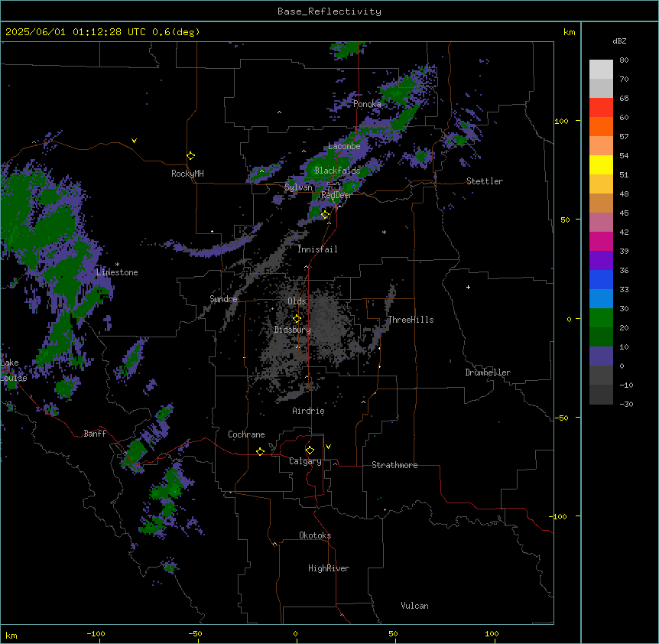This screenshot has height=644, width=659.
Task: Click the dBZ legend heading
Action: pos(619,41)
